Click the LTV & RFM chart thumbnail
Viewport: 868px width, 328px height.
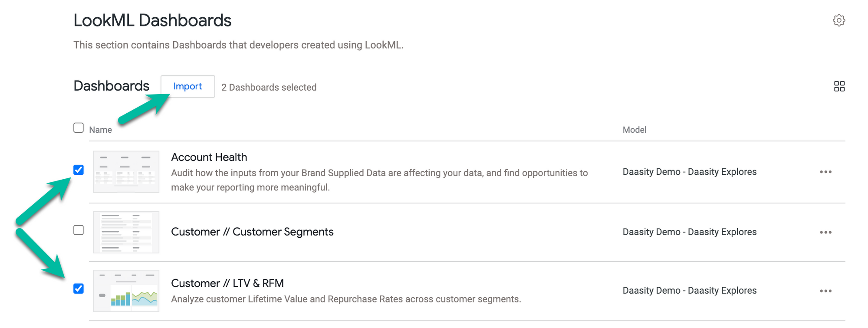pos(126,291)
